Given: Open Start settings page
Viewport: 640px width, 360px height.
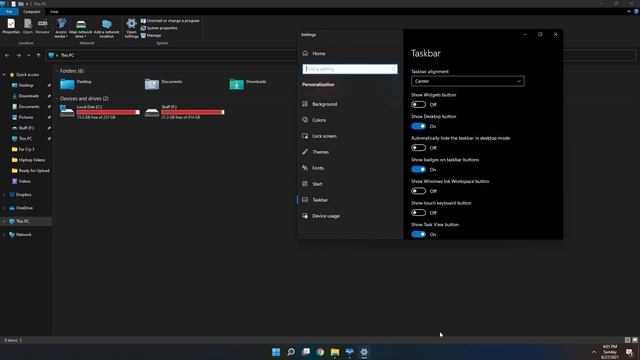Looking at the screenshot, I should click(x=317, y=184).
